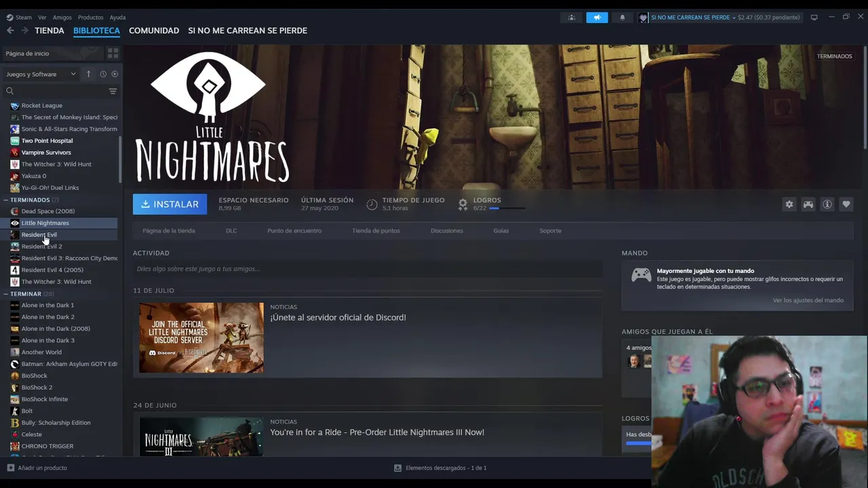Image resolution: width=868 pixels, height=488 pixels.
Task: Open the DLC link
Action: pos(231,230)
